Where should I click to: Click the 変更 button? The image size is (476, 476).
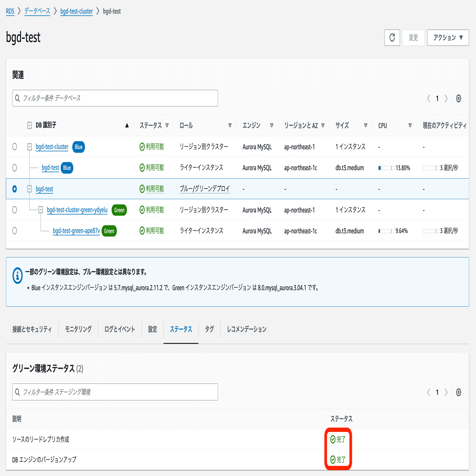pos(413,37)
